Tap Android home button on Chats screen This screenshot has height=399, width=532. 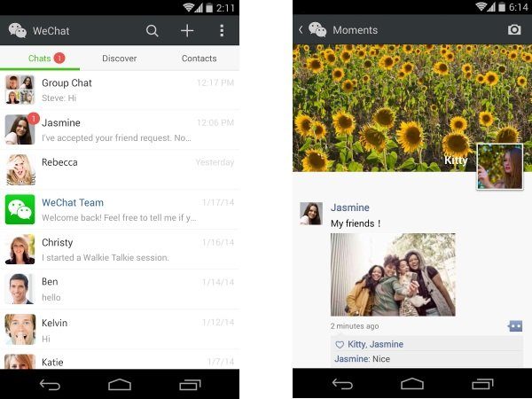tap(120, 385)
